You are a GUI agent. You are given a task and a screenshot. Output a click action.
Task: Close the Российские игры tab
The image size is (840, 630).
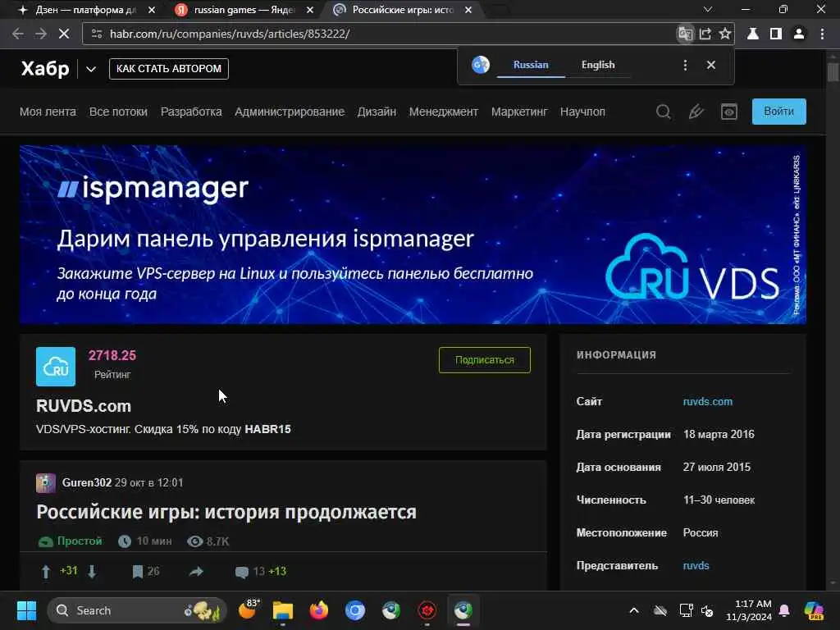[468, 10]
